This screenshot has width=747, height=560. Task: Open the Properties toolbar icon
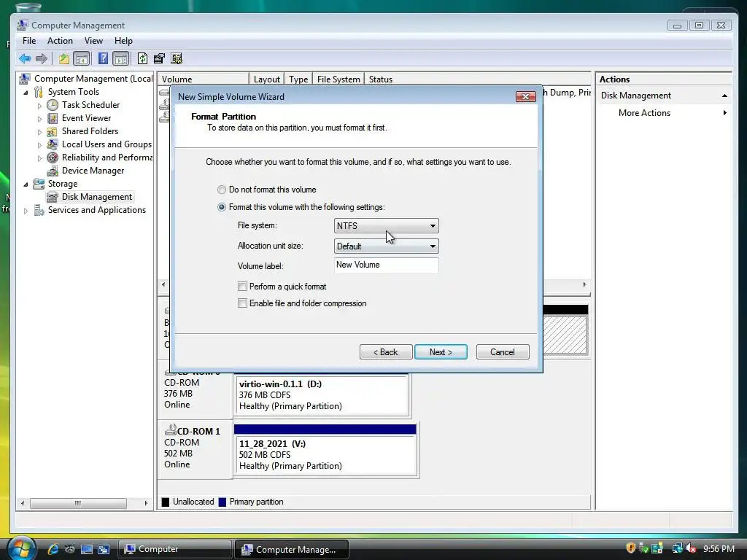pyautogui.click(x=159, y=58)
